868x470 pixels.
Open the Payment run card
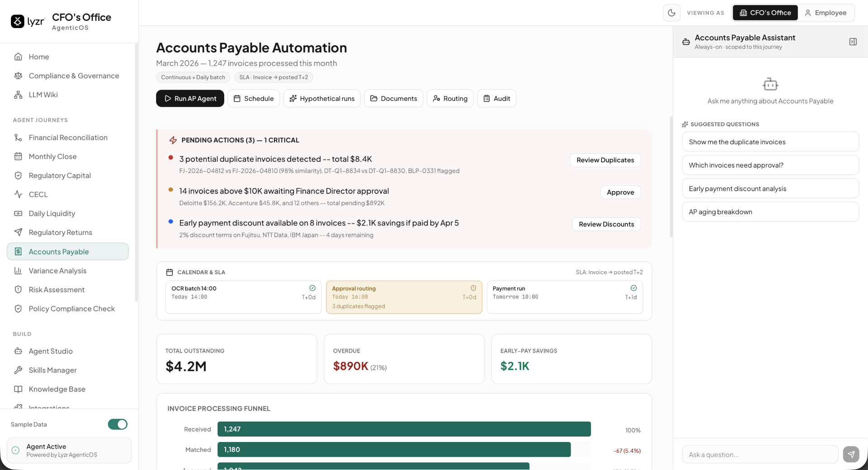point(565,297)
